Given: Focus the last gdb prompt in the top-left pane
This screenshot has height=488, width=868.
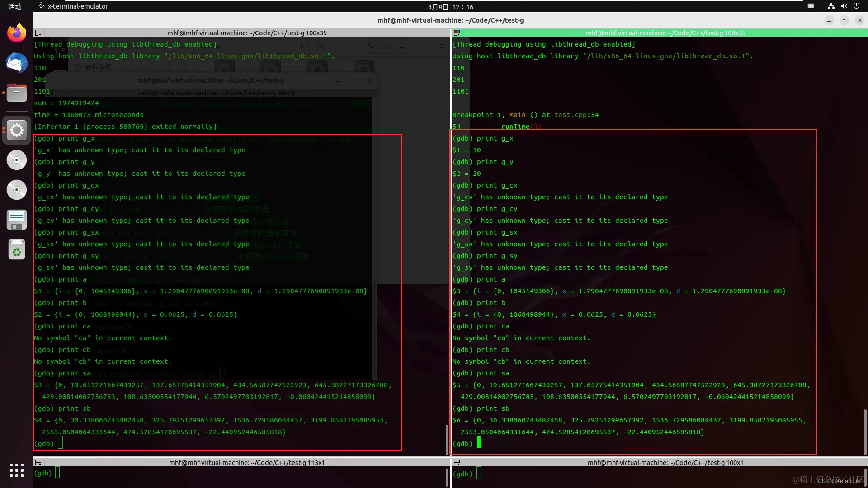Looking at the screenshot, I should tap(48, 444).
